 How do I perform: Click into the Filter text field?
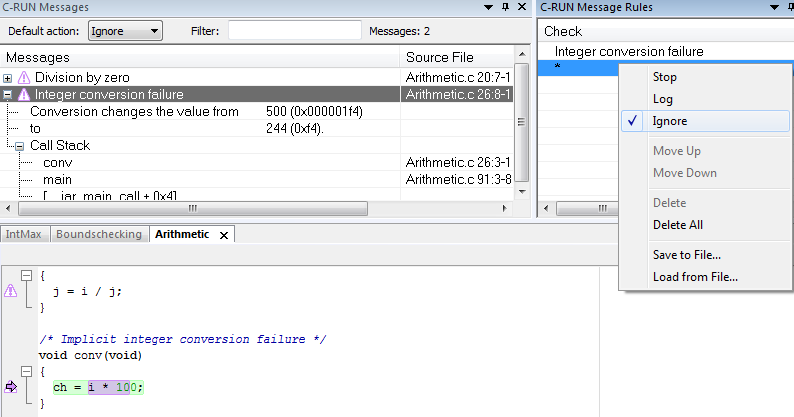tap(294, 30)
